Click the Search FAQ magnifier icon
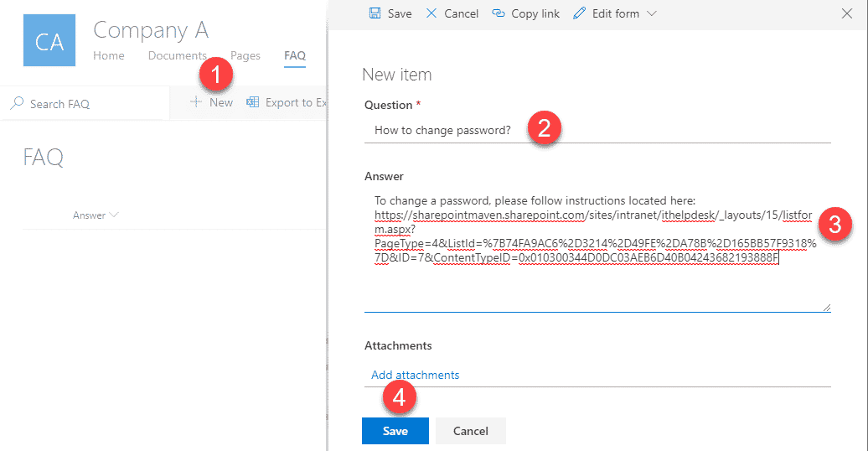868x451 pixels. point(17,103)
